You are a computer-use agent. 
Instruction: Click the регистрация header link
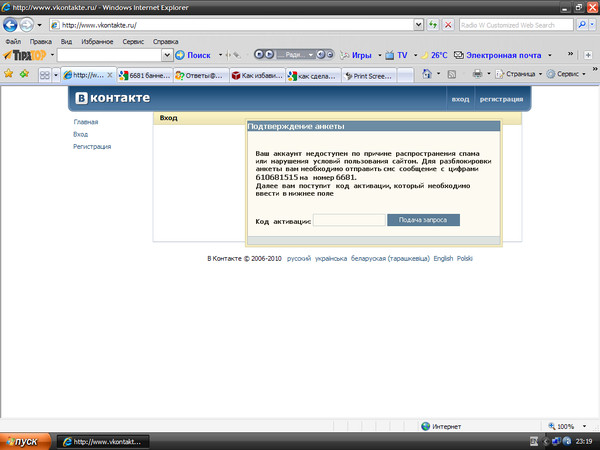point(501,99)
